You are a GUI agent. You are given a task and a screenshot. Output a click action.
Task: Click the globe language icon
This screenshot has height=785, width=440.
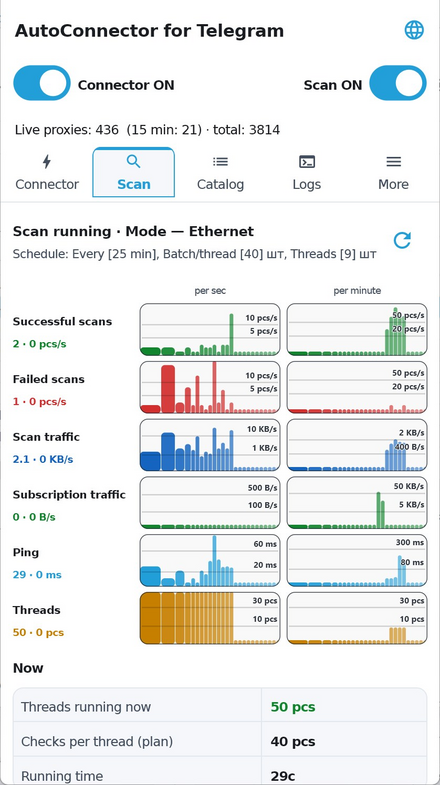point(414,30)
